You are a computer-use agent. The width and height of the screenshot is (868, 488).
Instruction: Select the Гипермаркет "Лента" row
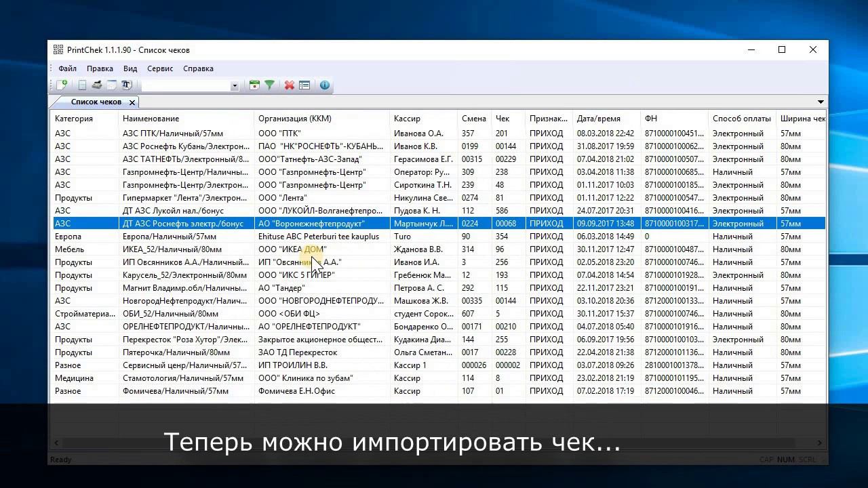click(438, 198)
